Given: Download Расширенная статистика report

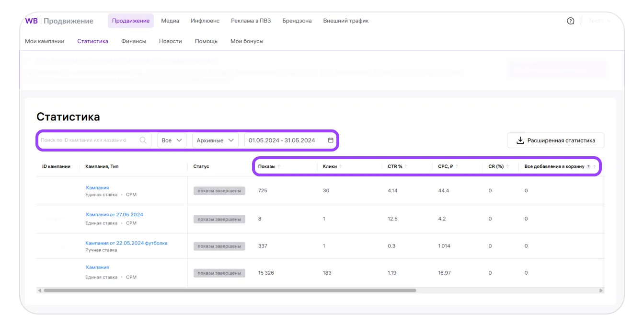Looking at the screenshot, I should click(x=555, y=140).
